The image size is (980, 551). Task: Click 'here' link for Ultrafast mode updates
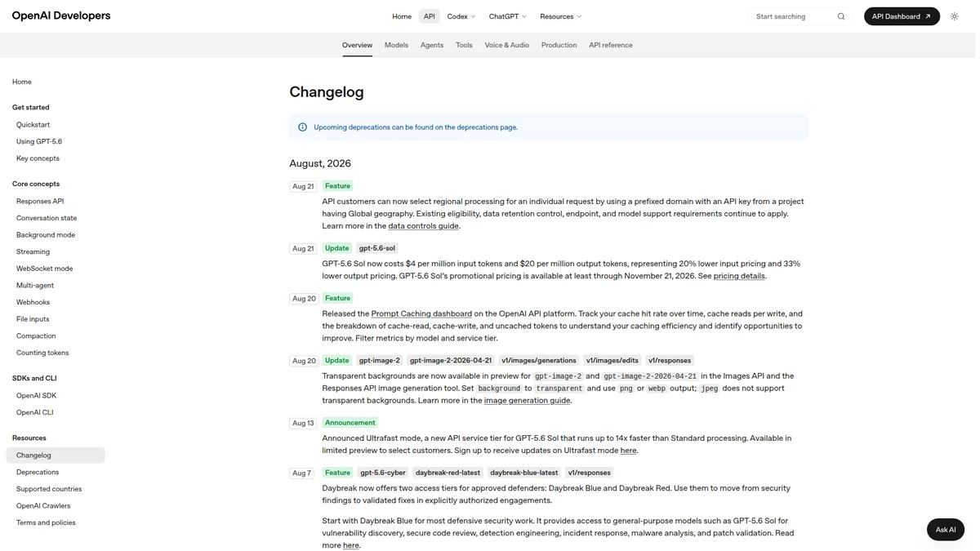[x=628, y=451]
